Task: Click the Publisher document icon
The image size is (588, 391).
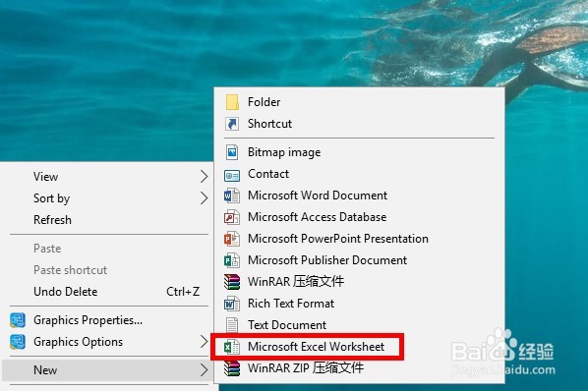Action: pyautogui.click(x=232, y=260)
